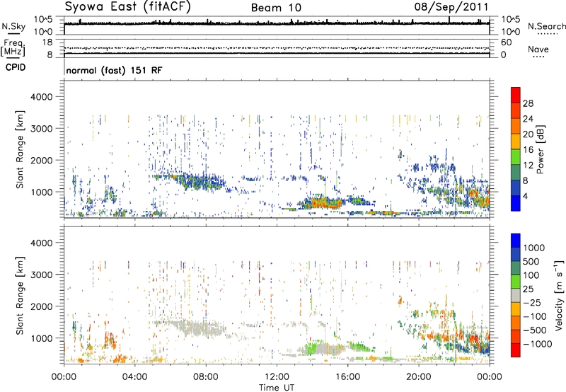Click the Velocity color bar
Screen dimensions: 566x392
pyautogui.click(x=516, y=295)
